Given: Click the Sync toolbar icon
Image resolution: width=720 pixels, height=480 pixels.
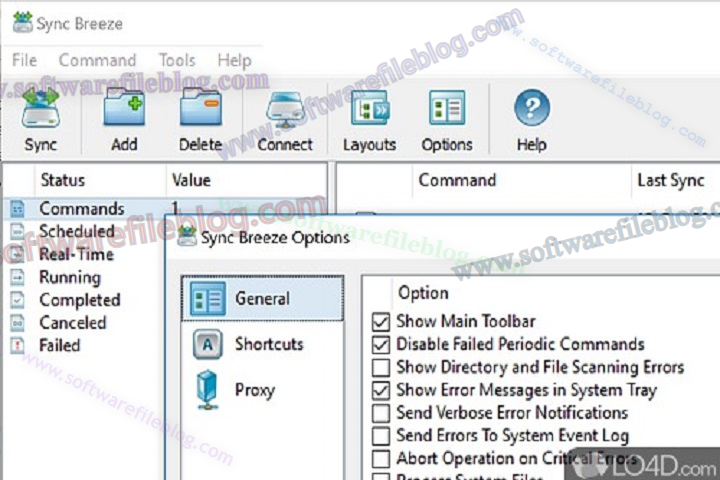Looking at the screenshot, I should tap(41, 108).
